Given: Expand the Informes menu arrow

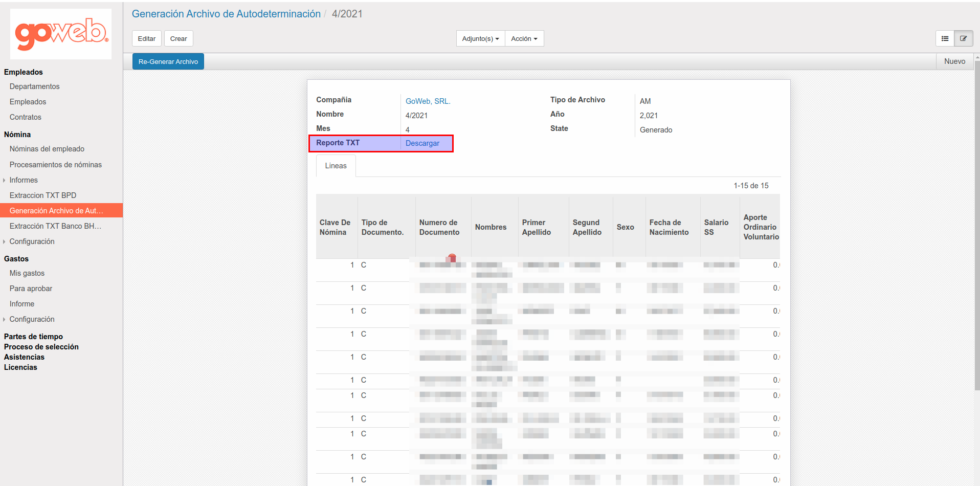Looking at the screenshot, I should [x=4, y=180].
